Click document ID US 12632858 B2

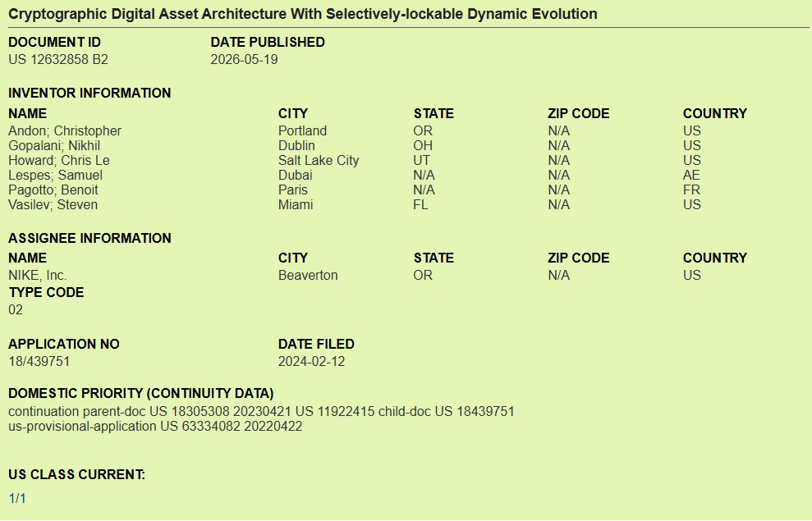pos(58,60)
